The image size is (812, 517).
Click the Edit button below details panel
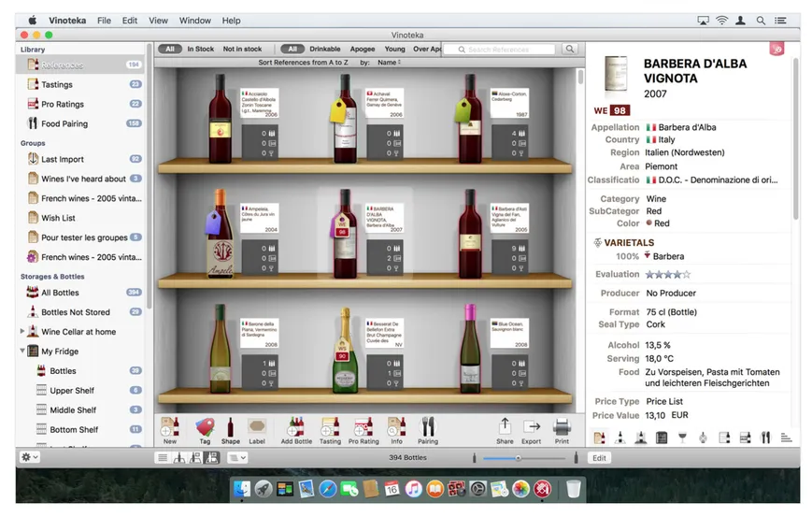[600, 458]
